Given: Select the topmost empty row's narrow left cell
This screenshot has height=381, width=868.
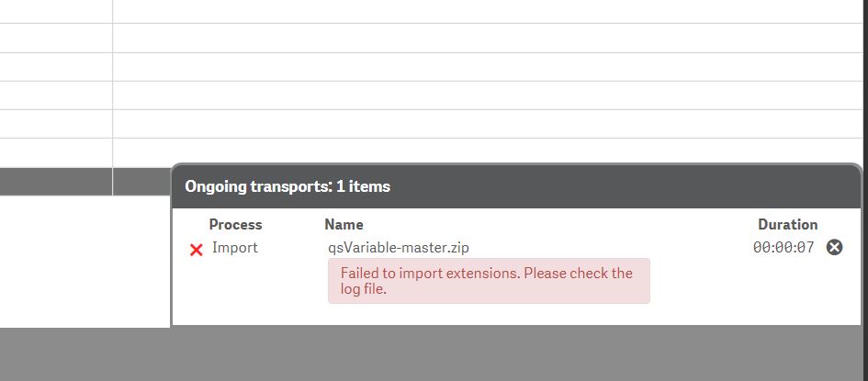Looking at the screenshot, I should [x=55, y=11].
